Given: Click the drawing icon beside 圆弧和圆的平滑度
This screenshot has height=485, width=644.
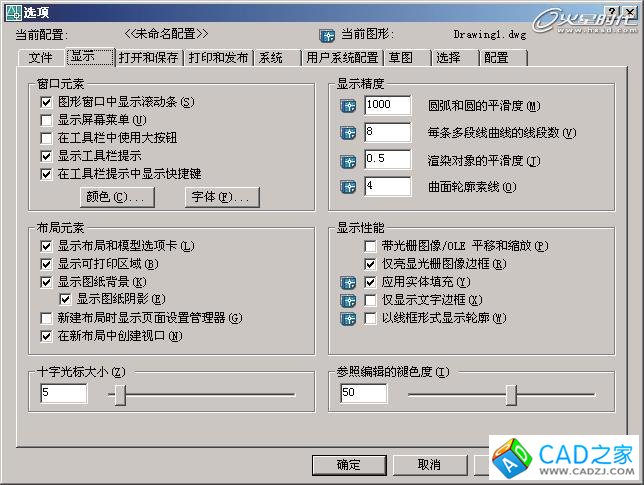Looking at the screenshot, I should 348,106.
